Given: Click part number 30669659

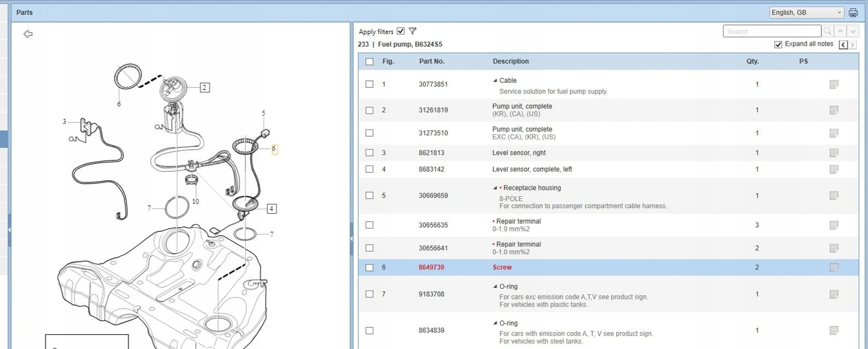Looking at the screenshot, I should [433, 196].
